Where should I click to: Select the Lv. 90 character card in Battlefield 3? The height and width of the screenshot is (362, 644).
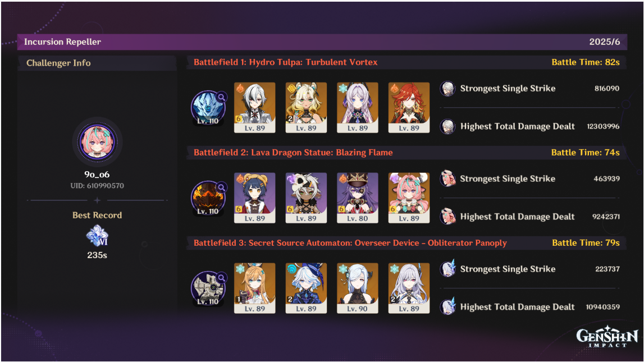[x=357, y=288]
